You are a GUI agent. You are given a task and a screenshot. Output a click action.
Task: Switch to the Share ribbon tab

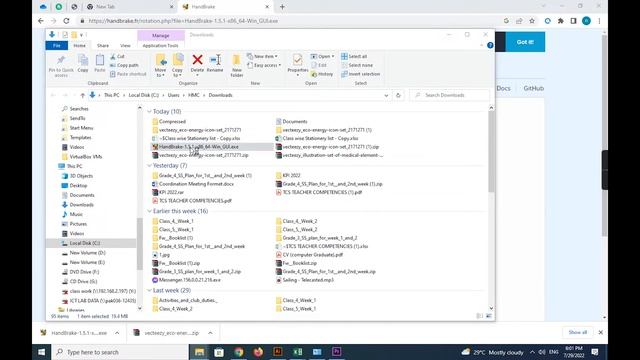pos(103,46)
